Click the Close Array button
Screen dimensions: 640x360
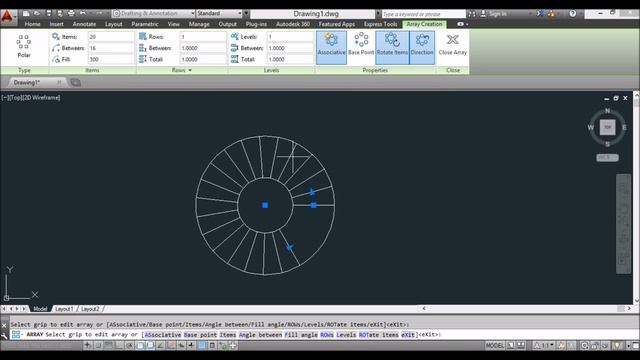coord(453,44)
